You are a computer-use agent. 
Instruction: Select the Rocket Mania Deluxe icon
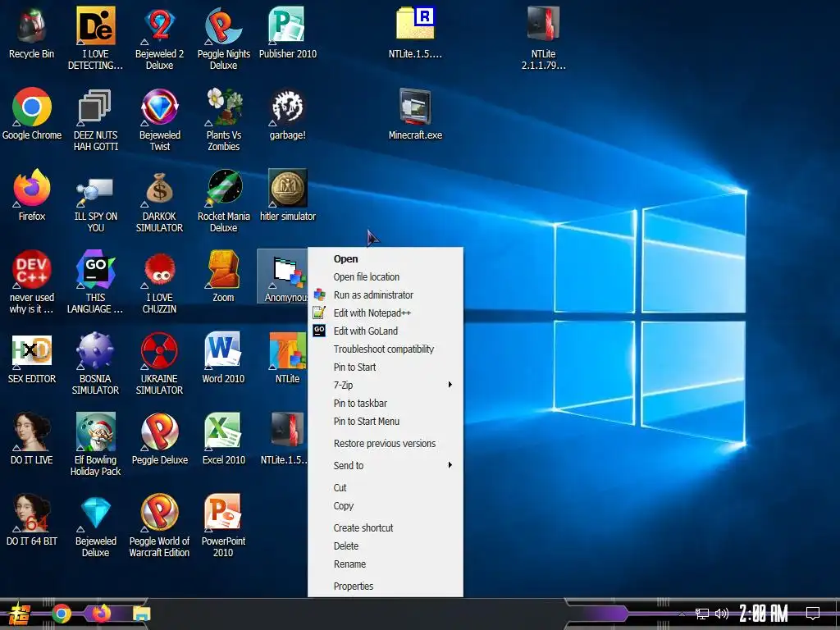coord(223,201)
